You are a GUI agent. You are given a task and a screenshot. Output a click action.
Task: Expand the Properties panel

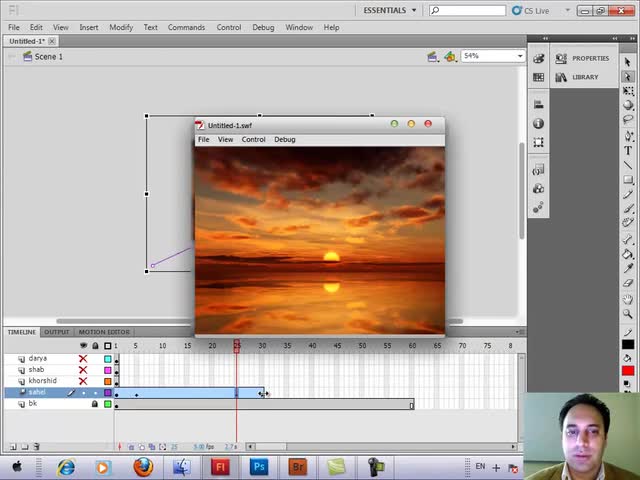pos(582,58)
